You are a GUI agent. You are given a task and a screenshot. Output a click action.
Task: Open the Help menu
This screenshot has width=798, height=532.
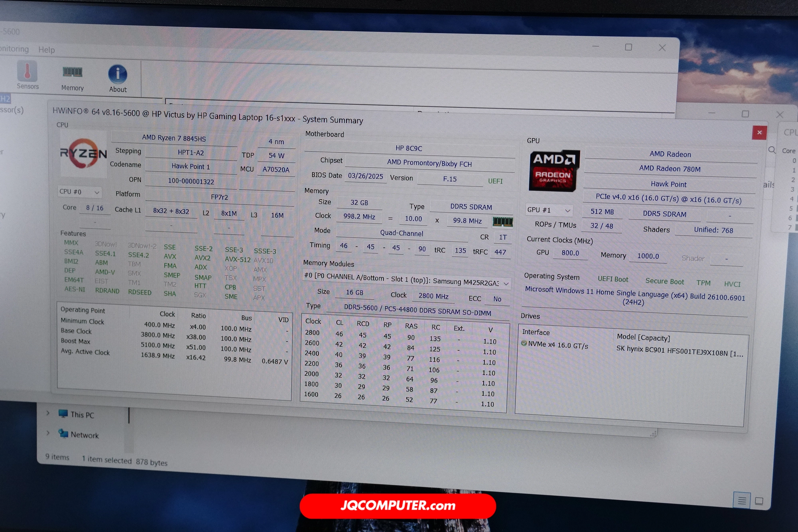click(46, 50)
